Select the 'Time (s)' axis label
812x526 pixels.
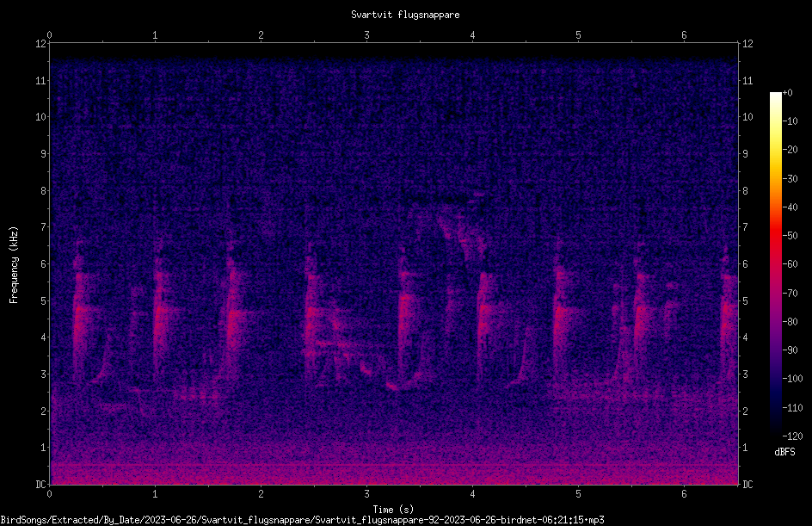(393, 510)
